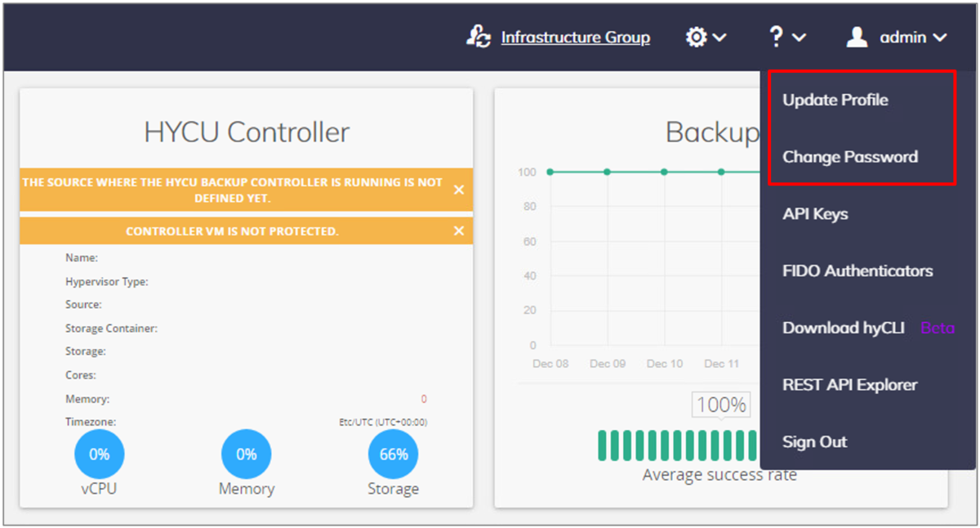Screen dimensions: 980x528
Task: Click the Storage Container label
Action: [x=111, y=328]
